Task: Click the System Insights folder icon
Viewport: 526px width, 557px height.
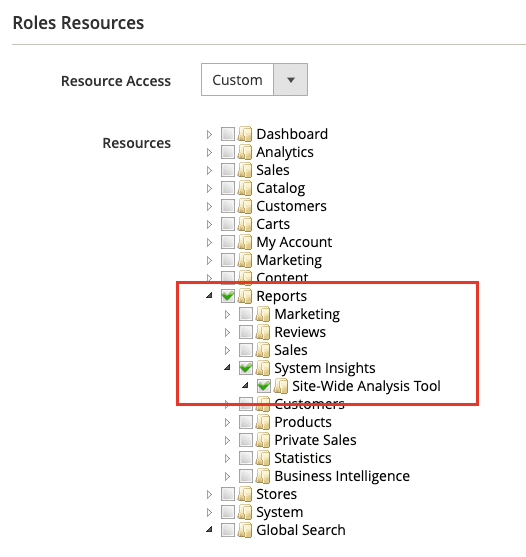Action: [x=263, y=368]
